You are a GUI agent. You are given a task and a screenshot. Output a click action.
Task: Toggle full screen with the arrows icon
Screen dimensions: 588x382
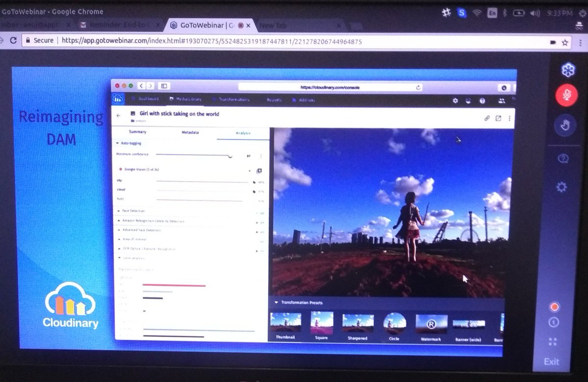(x=553, y=341)
